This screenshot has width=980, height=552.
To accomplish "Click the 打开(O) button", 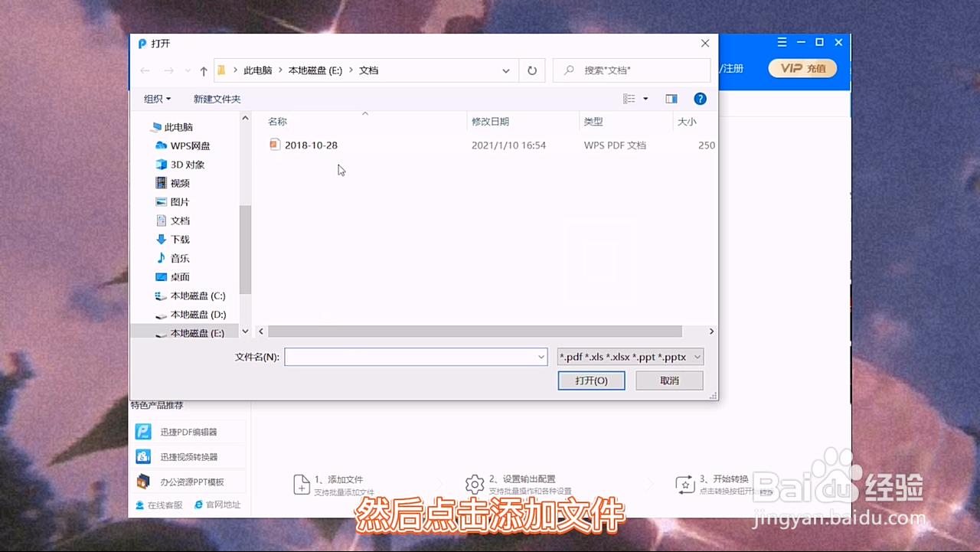I will [591, 381].
